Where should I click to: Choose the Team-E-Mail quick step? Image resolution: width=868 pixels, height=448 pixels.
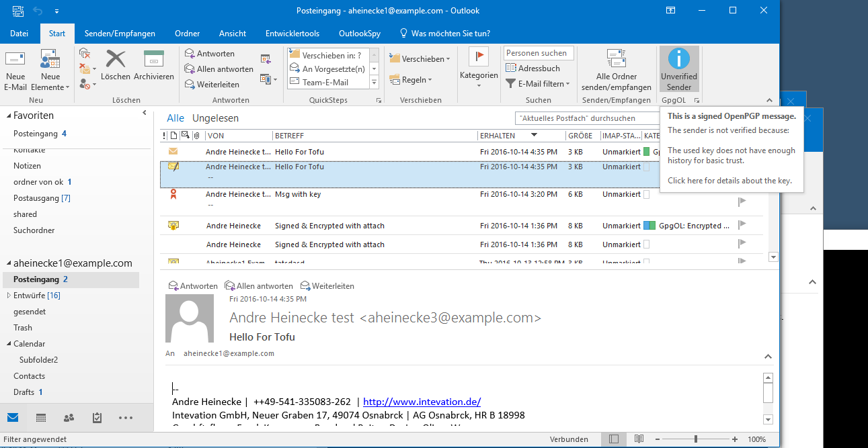(327, 82)
